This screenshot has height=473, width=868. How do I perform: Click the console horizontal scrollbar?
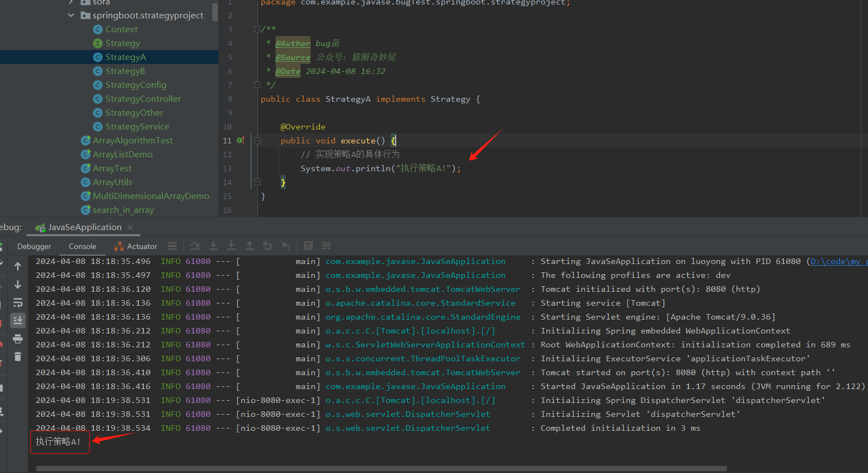point(381,469)
